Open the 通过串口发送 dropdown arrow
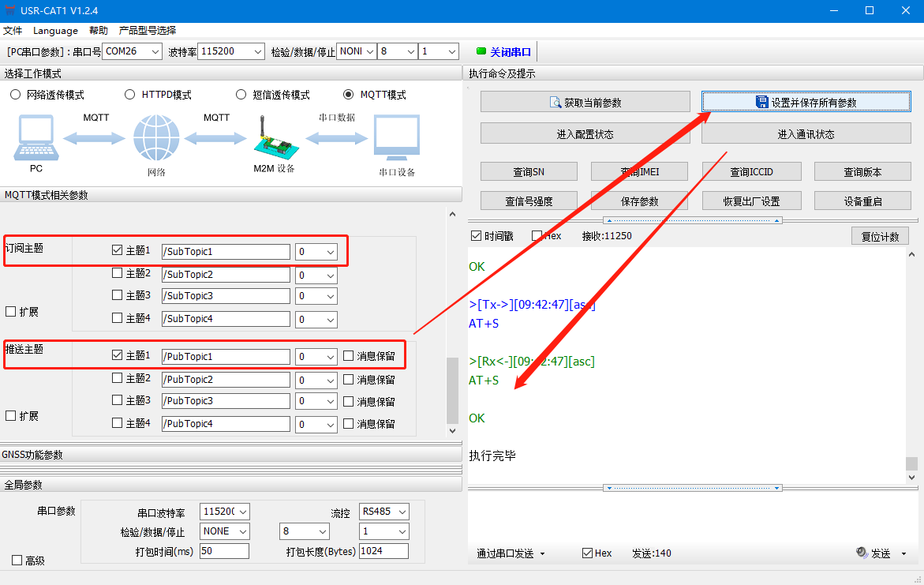This screenshot has width=924, height=585. point(542,553)
